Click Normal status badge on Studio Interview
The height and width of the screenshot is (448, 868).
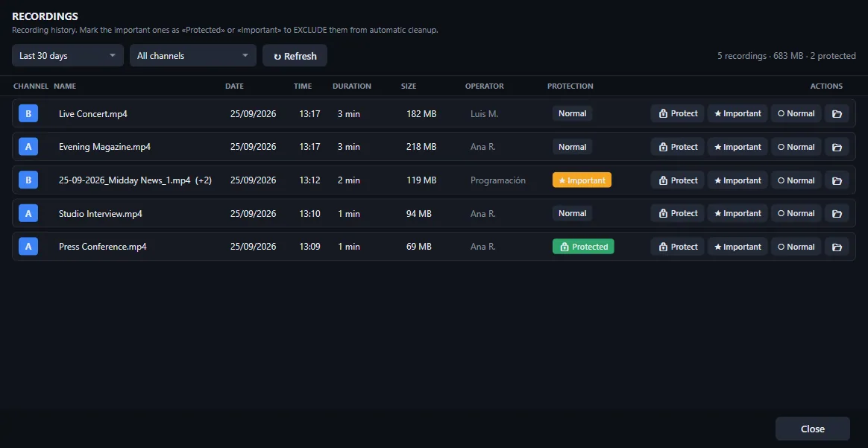573,213
